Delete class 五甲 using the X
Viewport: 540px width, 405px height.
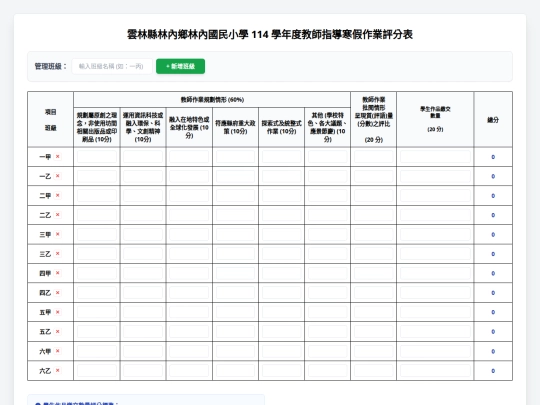(x=58, y=312)
